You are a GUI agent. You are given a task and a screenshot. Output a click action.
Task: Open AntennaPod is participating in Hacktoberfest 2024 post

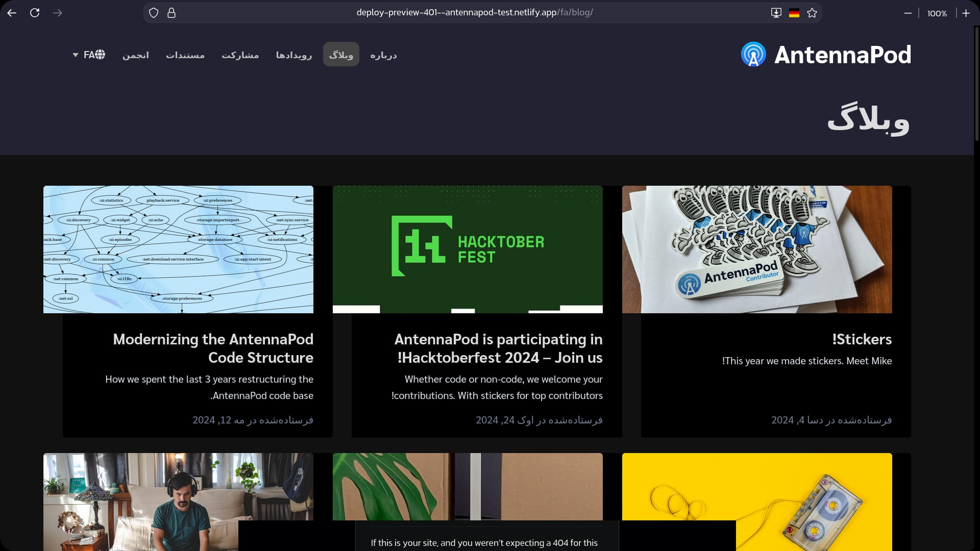[498, 348]
